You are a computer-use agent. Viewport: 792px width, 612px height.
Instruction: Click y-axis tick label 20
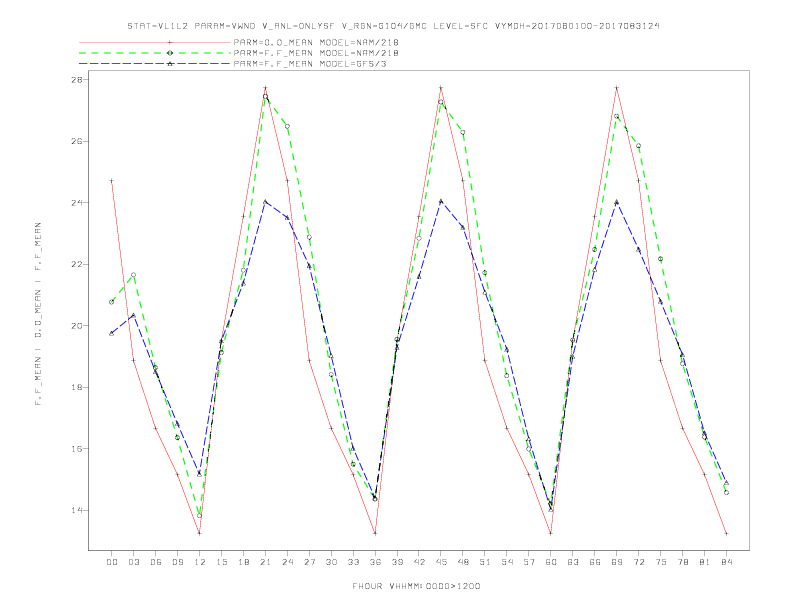pos(79,326)
